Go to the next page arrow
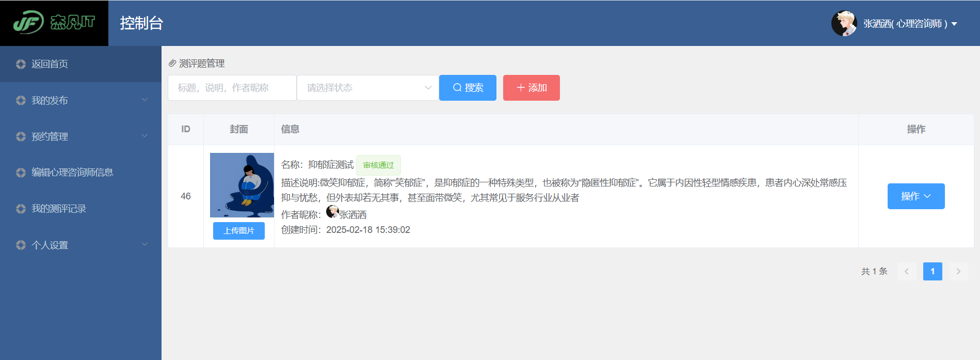Viewport: 980px width, 360px height. pos(958,271)
